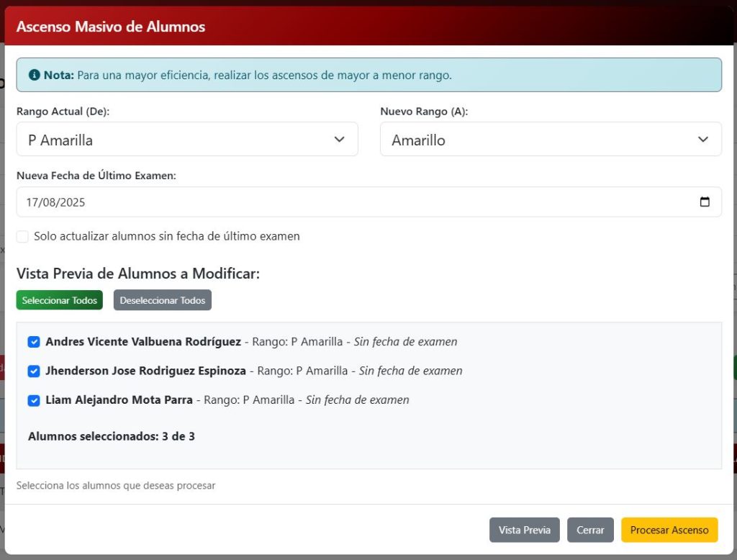Viewport: 737px width, 560px height.
Task: Select the Jhenderson Jose Rodriguez Espinoza name text
Action: click(x=145, y=371)
